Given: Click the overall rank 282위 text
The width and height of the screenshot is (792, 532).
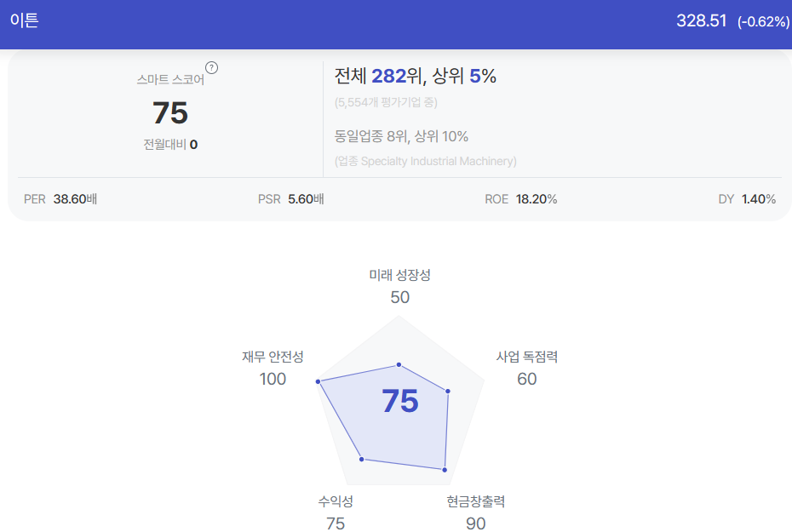Looking at the screenshot, I should (x=396, y=77).
